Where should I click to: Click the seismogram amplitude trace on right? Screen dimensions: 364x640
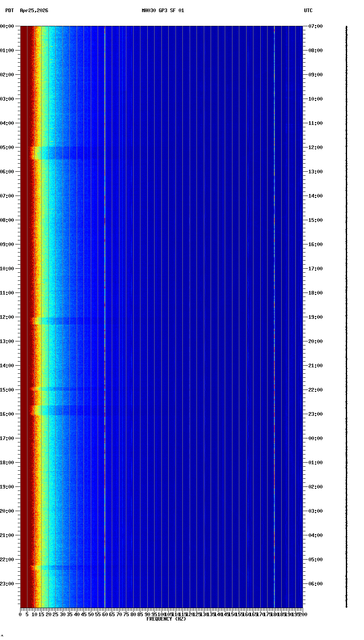click(346, 317)
